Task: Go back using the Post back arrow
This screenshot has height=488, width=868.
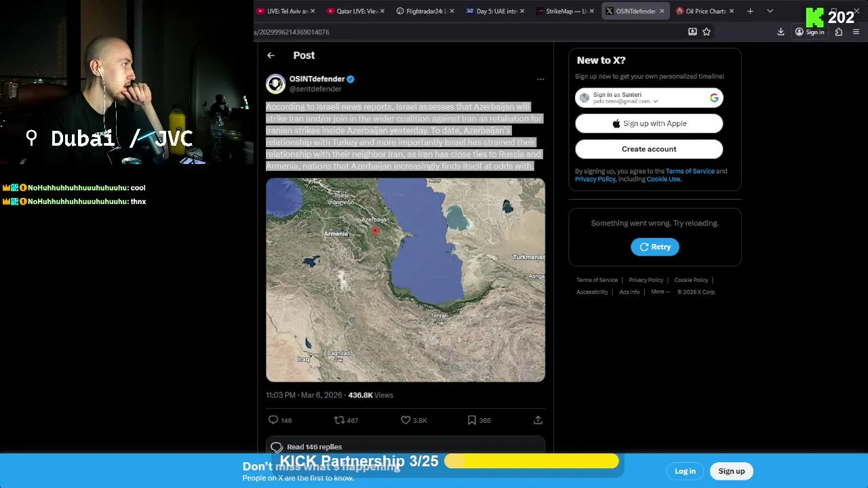Action: click(x=271, y=56)
